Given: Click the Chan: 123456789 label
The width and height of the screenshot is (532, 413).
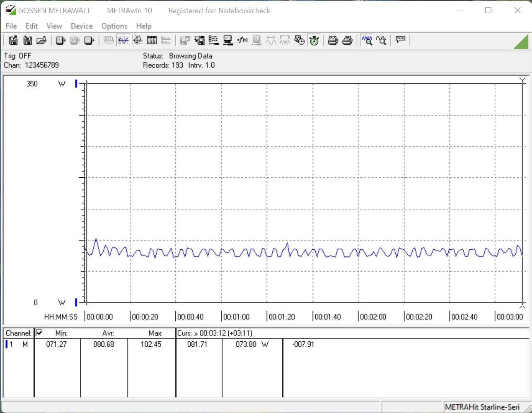Looking at the screenshot, I should click(31, 65).
